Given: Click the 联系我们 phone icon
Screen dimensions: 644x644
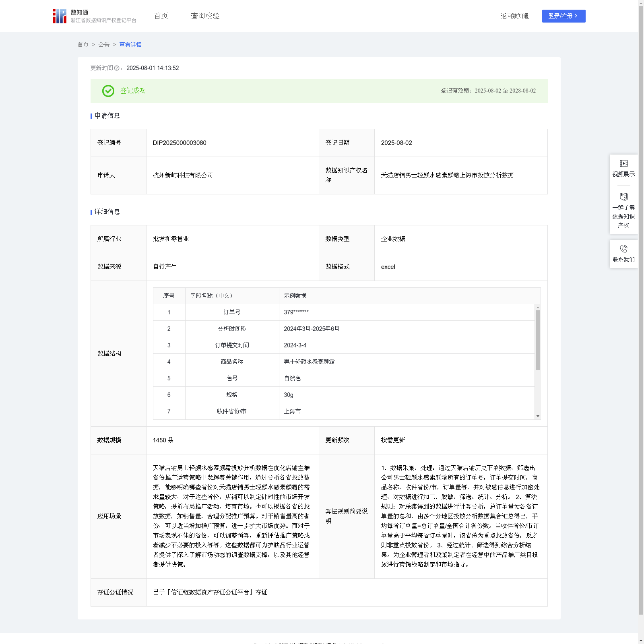Looking at the screenshot, I should pos(623,249).
